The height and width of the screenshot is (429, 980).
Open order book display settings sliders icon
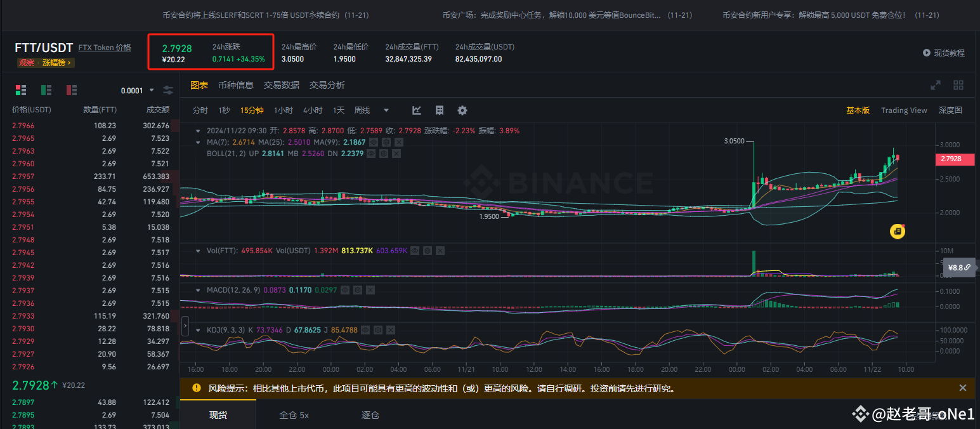tap(168, 90)
